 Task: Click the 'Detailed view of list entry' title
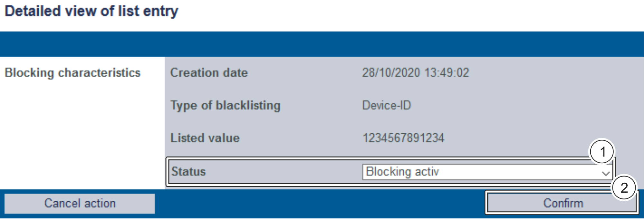pos(91,11)
